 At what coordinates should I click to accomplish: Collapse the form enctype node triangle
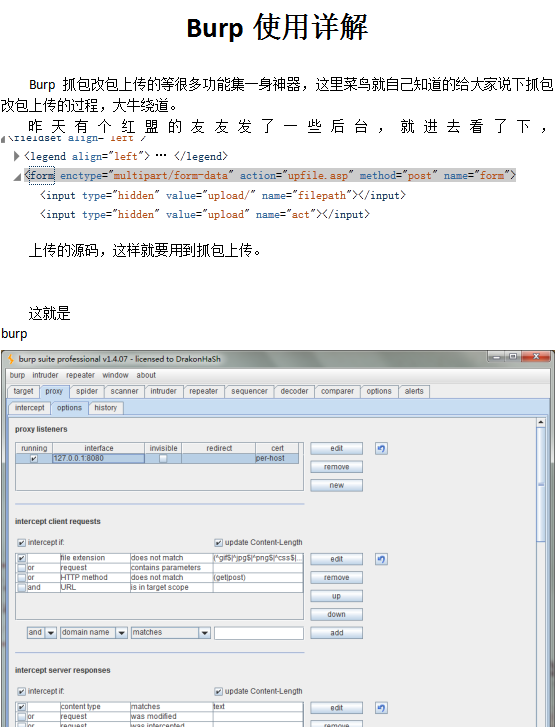(x=17, y=177)
